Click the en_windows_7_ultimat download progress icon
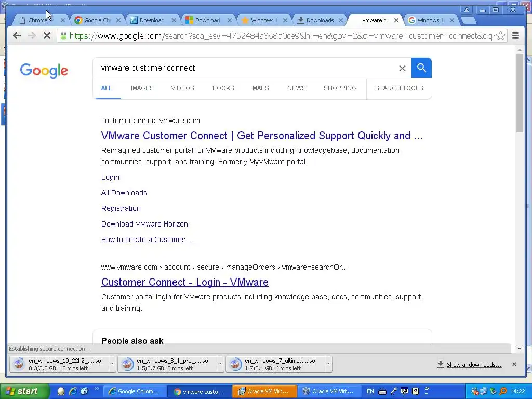 [x=235, y=364]
